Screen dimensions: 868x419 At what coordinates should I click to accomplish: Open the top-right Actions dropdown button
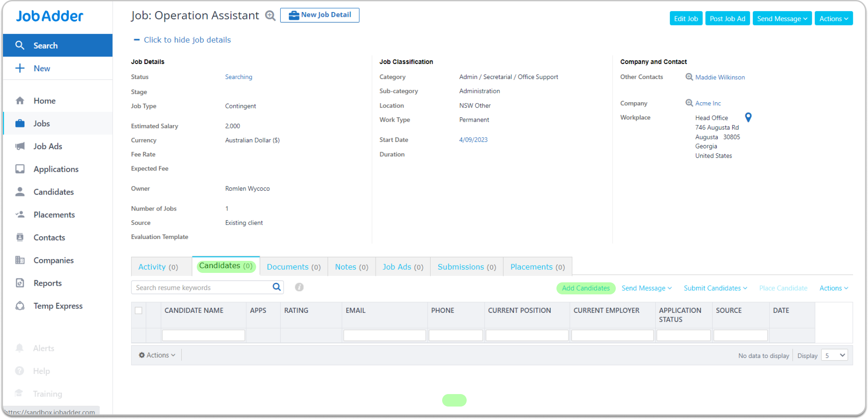click(x=833, y=18)
